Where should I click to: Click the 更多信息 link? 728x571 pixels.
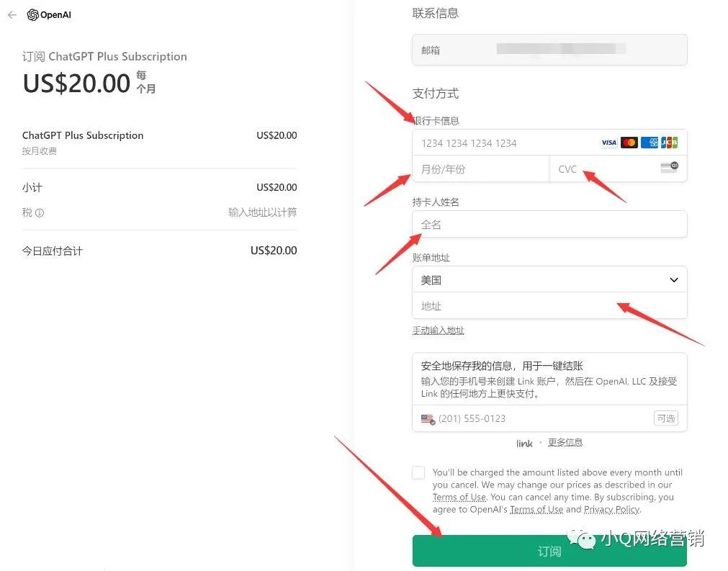coord(565,442)
